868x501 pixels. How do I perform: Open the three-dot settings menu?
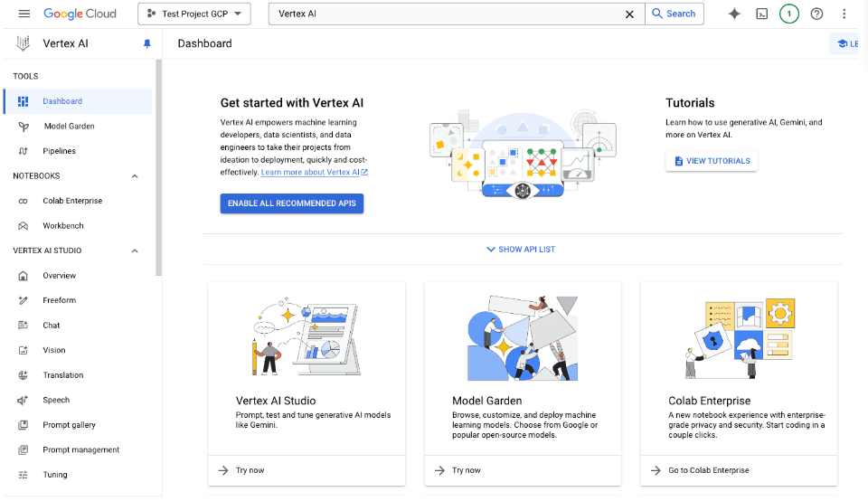(x=844, y=14)
